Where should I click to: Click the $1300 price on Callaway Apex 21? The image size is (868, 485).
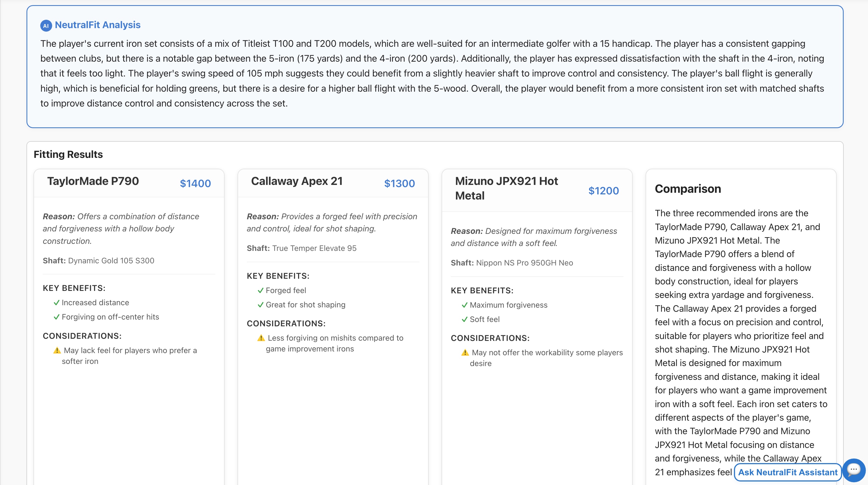pyautogui.click(x=399, y=183)
